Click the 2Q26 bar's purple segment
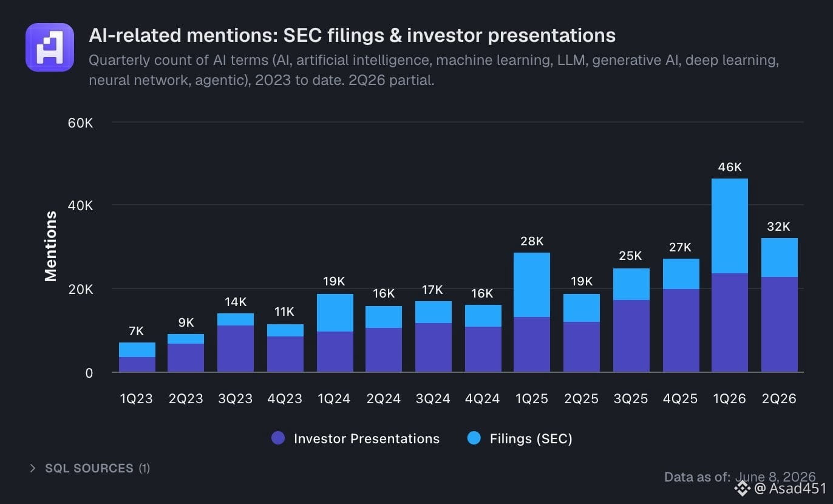This screenshot has height=504, width=833. coord(780,324)
